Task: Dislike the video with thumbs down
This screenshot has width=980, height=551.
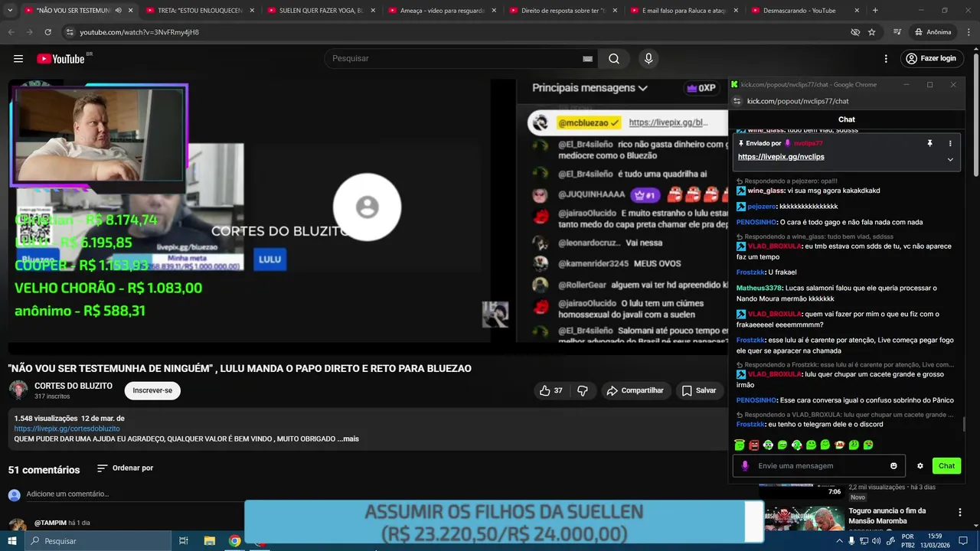Action: (x=583, y=390)
